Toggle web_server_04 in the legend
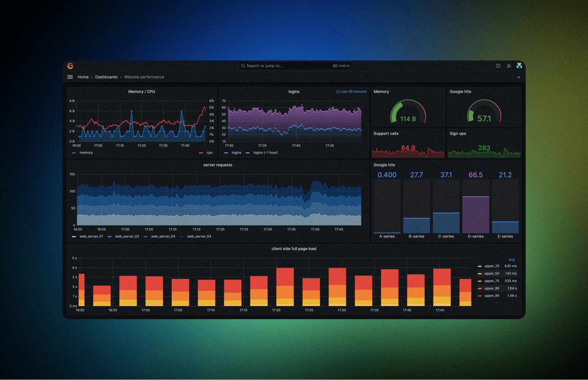Image resolution: width=588 pixels, height=380 pixels. point(199,236)
